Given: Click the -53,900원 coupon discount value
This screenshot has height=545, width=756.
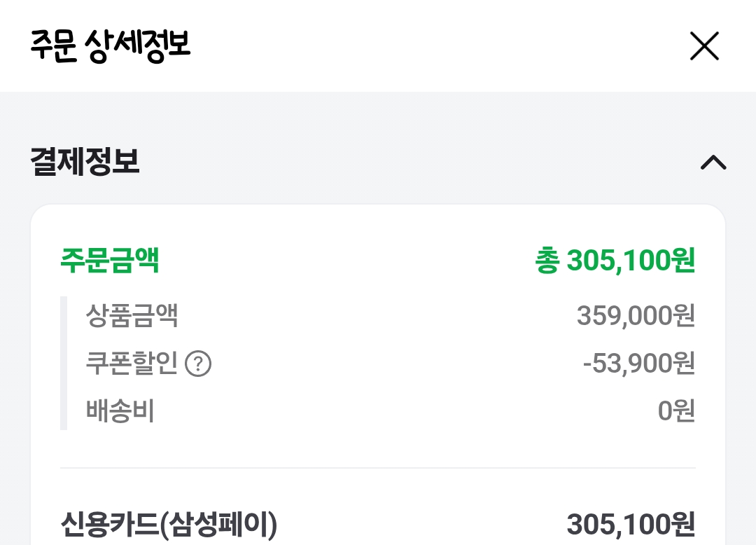Looking at the screenshot, I should [x=639, y=363].
